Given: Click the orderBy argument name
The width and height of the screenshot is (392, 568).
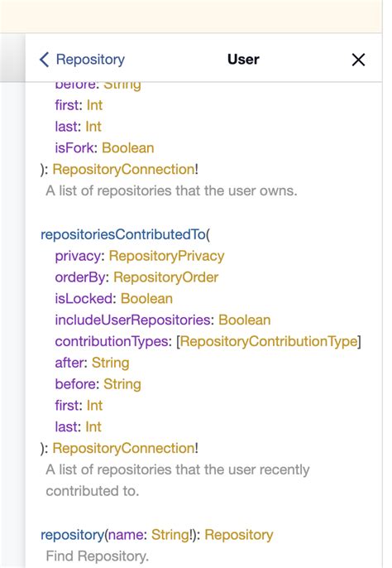Looking at the screenshot, I should pyautogui.click(x=80, y=277).
